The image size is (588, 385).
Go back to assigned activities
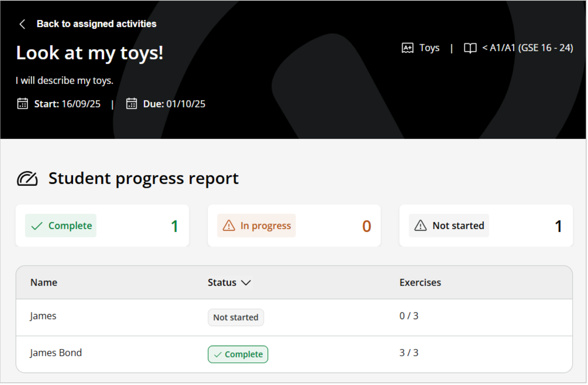pos(97,24)
